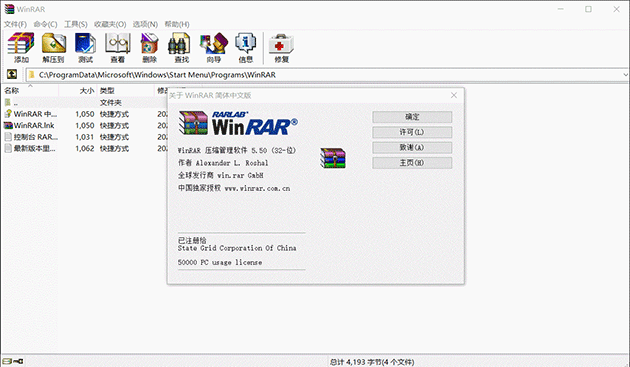The height and width of the screenshot is (367, 630).
Task: Open the 命令(C) menu
Action: point(45,24)
